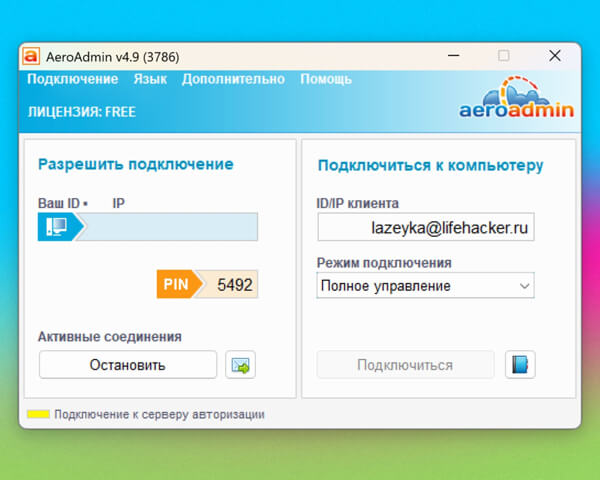Viewport: 600px width, 480px height.
Task: Click the Активные соединения label
Action: tap(110, 337)
